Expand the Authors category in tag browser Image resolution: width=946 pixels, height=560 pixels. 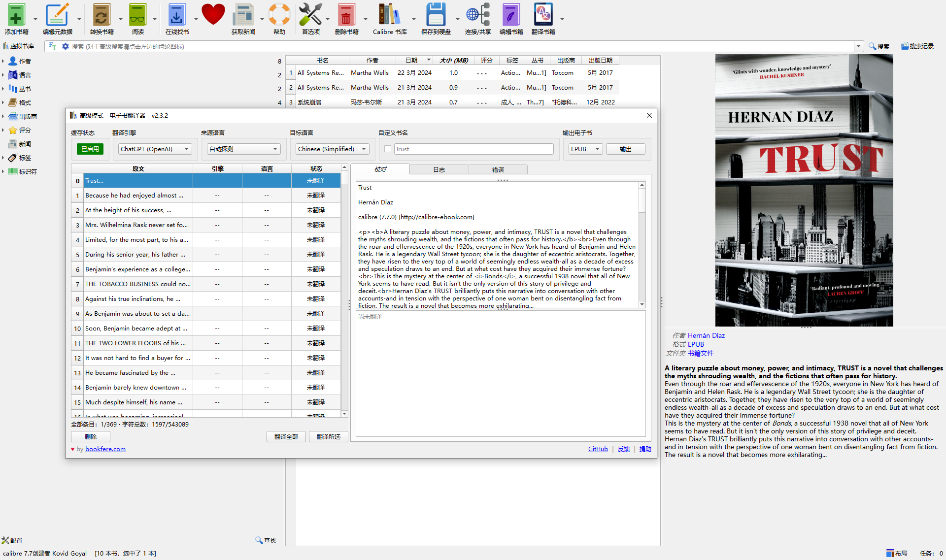click(x=3, y=61)
